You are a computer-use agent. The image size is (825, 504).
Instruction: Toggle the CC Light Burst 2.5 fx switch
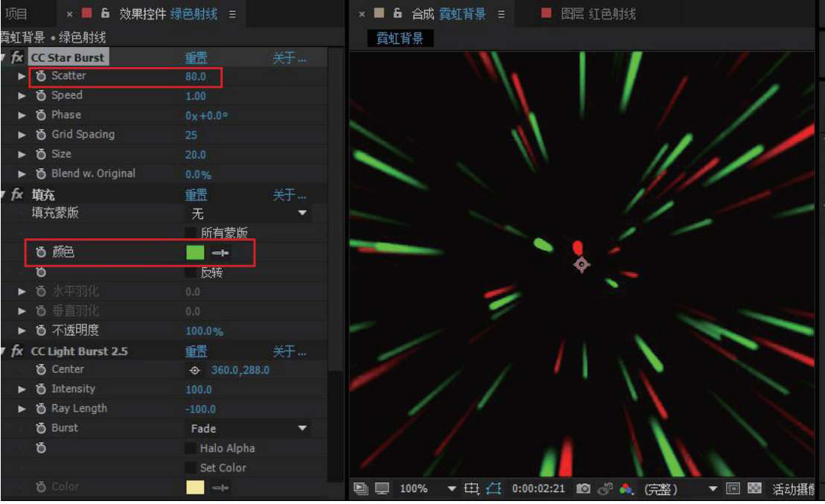click(x=17, y=351)
